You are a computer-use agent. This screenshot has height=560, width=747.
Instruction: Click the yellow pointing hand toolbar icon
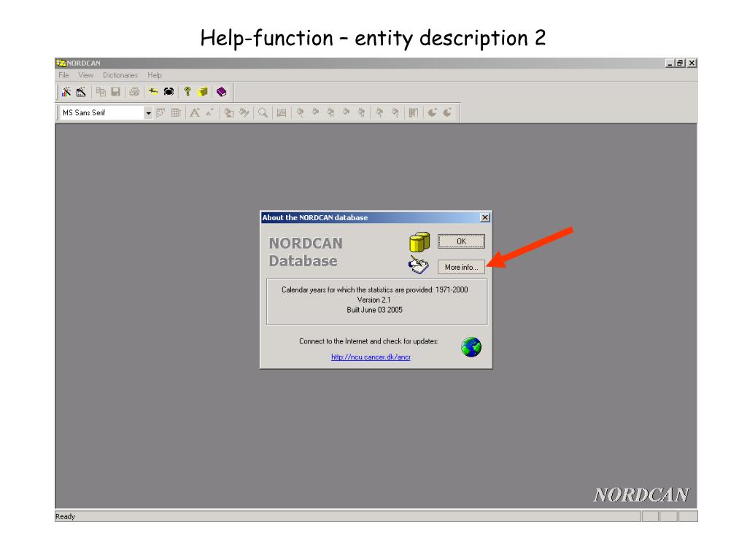coord(153,91)
